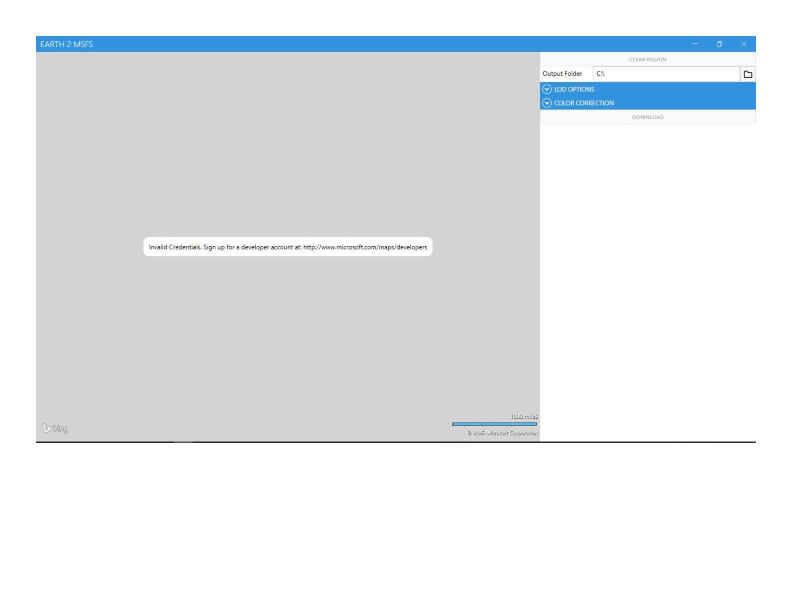Click the Microsoft Corporation copyright text
792x612 pixels.
pos(502,433)
